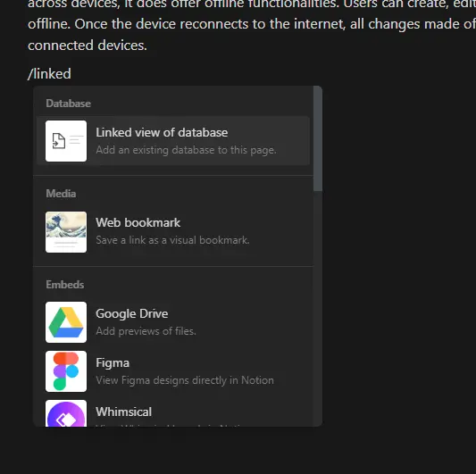Click the Figma logo icon
The height and width of the screenshot is (474, 476).
[66, 371]
